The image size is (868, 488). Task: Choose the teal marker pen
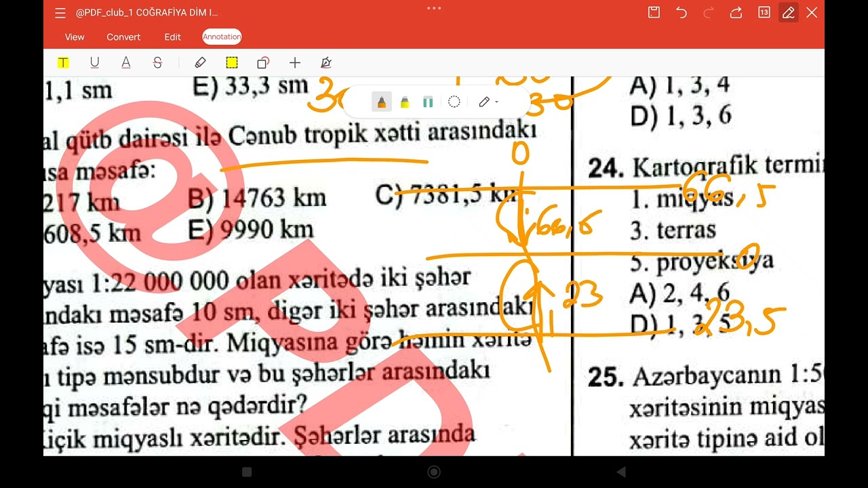(428, 102)
